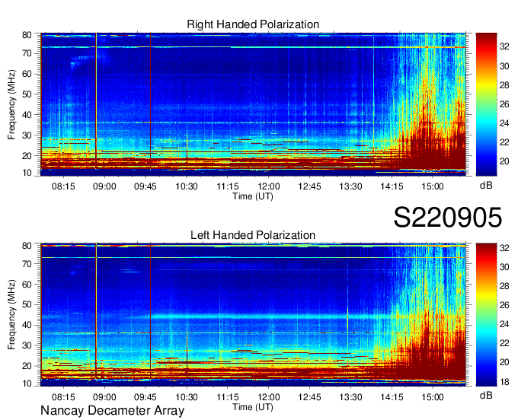Click 60 MHz tick of Right Handed plot
The image size is (518, 420).
(27, 74)
